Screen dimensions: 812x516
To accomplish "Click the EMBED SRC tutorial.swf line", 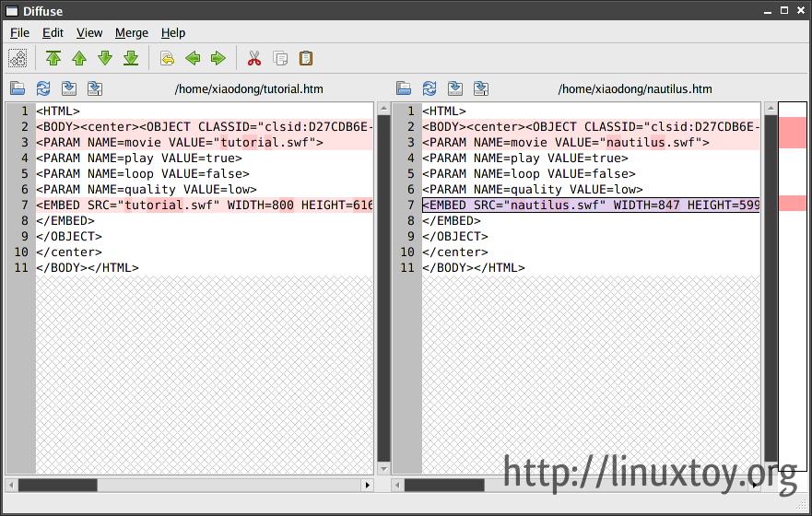I will (x=205, y=205).
